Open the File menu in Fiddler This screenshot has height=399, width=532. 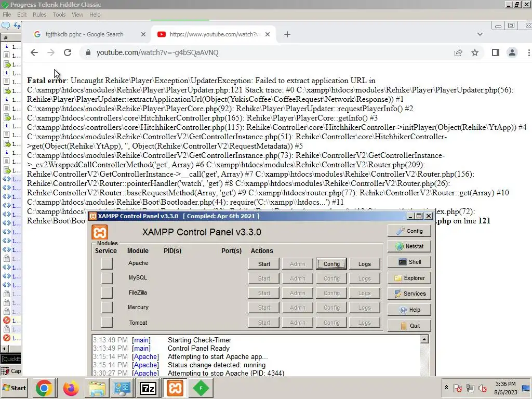click(7, 15)
